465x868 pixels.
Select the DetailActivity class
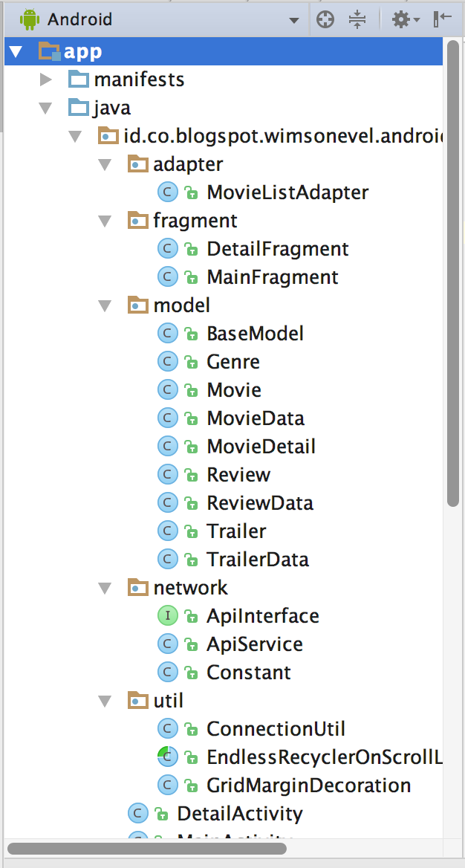pos(239,813)
